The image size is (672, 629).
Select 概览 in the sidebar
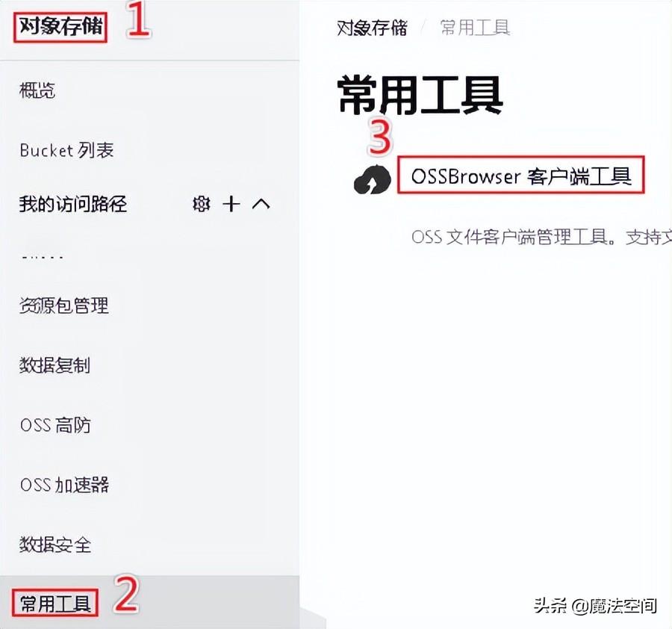[37, 90]
